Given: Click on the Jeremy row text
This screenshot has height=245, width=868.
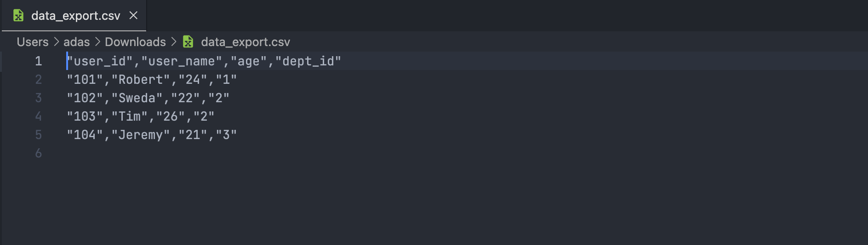Looking at the screenshot, I should [x=152, y=135].
